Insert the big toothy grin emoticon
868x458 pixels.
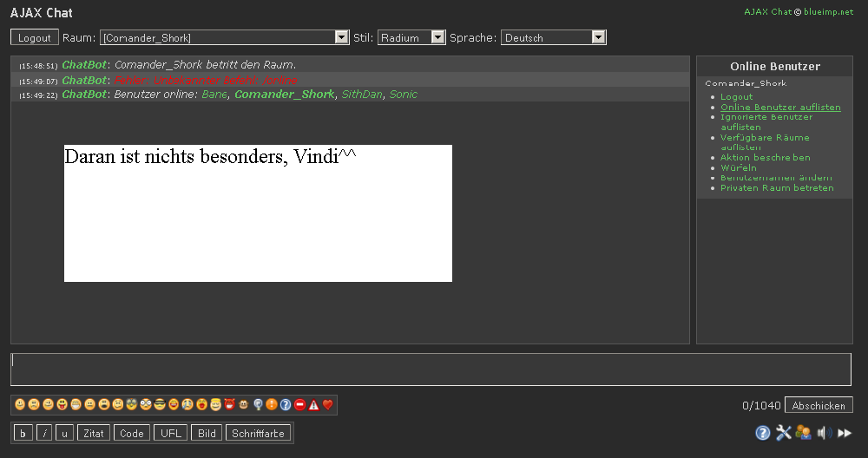tap(76, 405)
